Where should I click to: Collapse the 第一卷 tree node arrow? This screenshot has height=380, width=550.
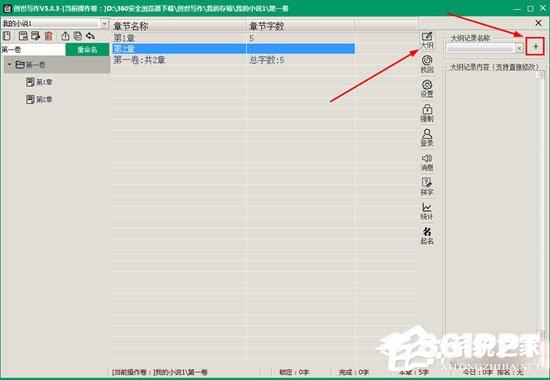pyautogui.click(x=10, y=65)
